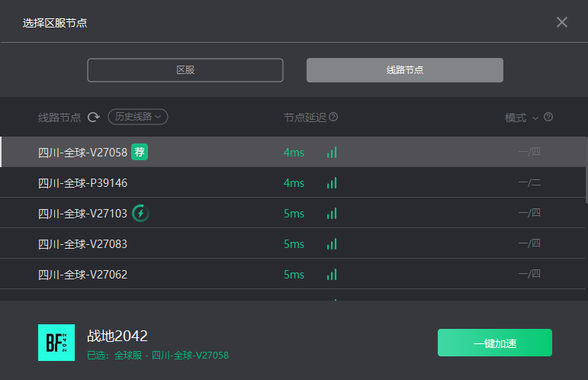
Task: Select node 四川-全球-V27083
Action: [x=293, y=243]
